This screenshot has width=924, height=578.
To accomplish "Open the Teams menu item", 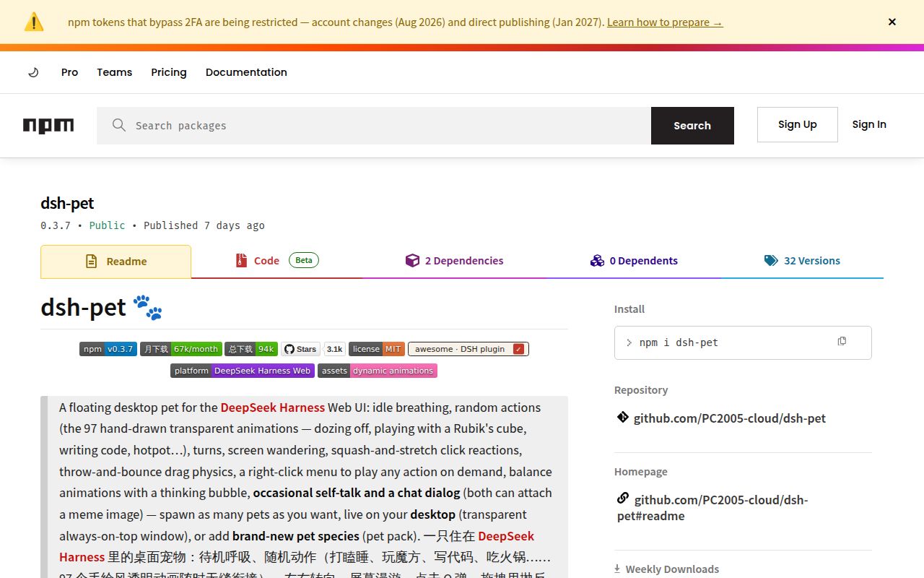I will (115, 72).
